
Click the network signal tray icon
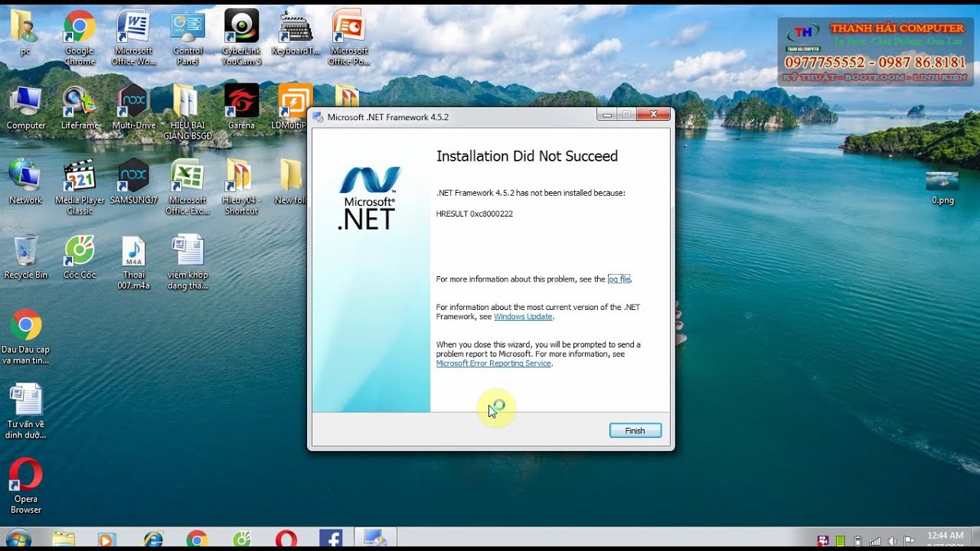[x=875, y=541]
